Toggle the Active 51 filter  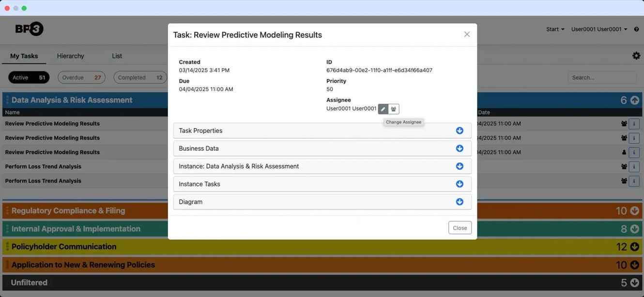pyautogui.click(x=29, y=77)
